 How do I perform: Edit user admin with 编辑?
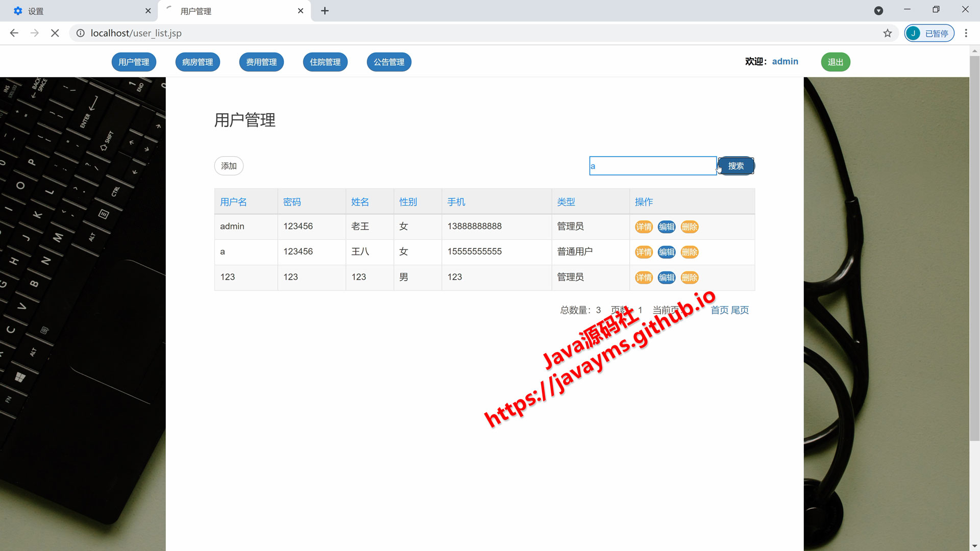[667, 227]
